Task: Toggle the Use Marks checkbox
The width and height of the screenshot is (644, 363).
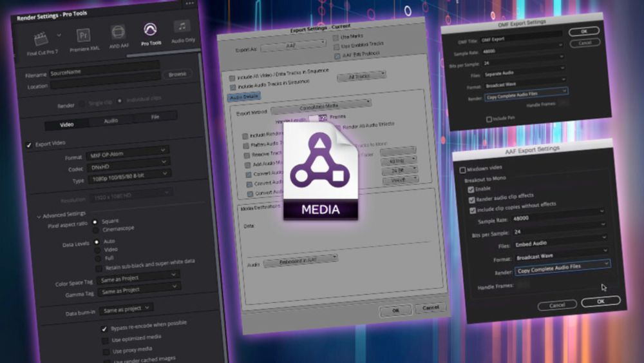Action: [336, 38]
